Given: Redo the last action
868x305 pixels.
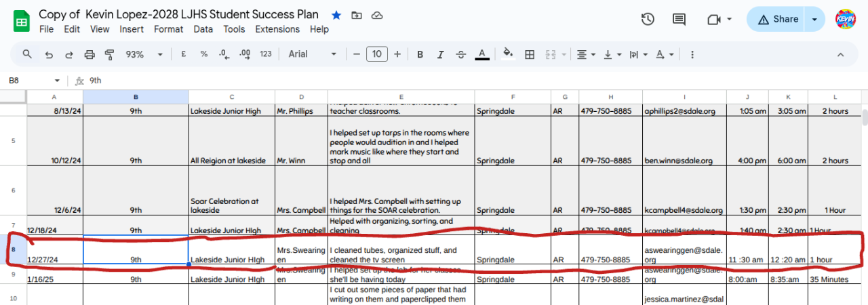Looking at the screenshot, I should tap(68, 54).
